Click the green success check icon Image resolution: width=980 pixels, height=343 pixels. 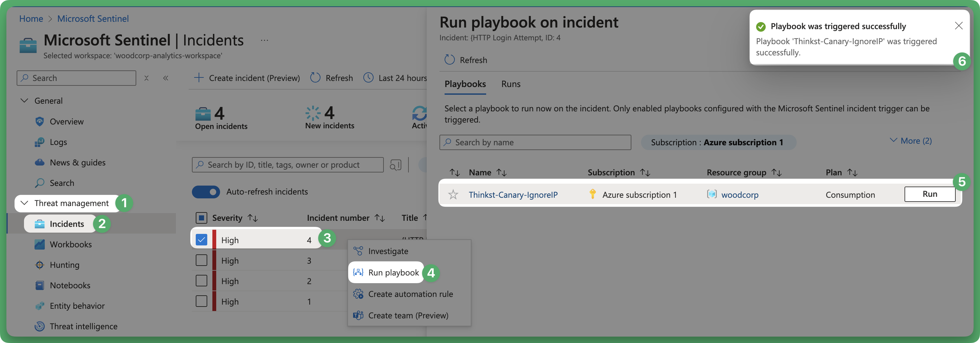pyautogui.click(x=761, y=27)
